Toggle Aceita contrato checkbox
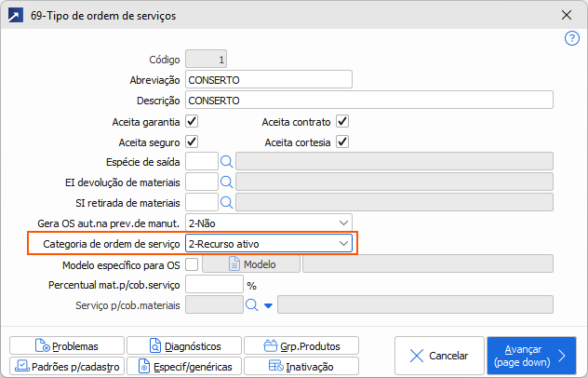Screen dimensions: 588x378 click(342, 122)
